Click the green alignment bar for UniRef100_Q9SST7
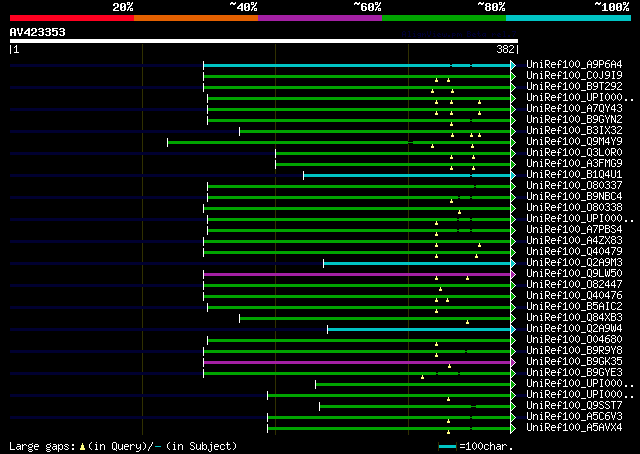This screenshot has width=640, height=454. 415,407
